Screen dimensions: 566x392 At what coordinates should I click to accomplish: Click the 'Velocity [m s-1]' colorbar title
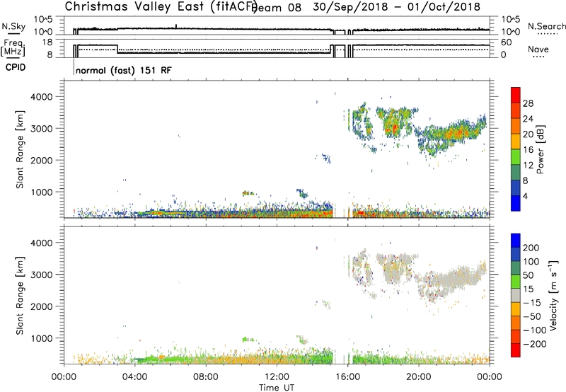click(x=553, y=295)
